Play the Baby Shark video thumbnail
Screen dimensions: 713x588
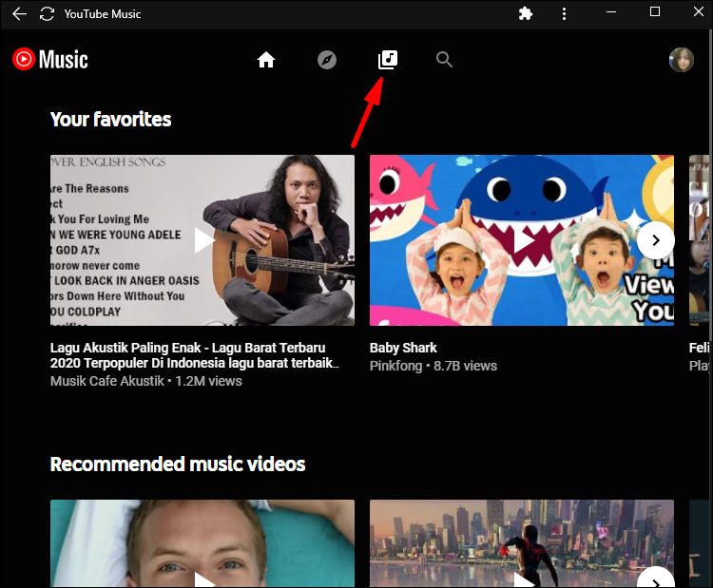(522, 240)
